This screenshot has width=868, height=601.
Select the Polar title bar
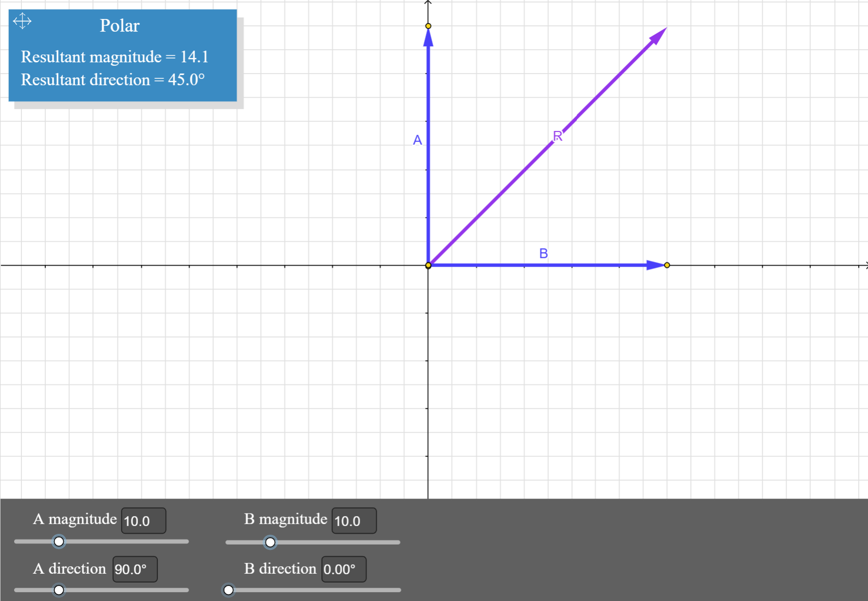pyautogui.click(x=119, y=25)
